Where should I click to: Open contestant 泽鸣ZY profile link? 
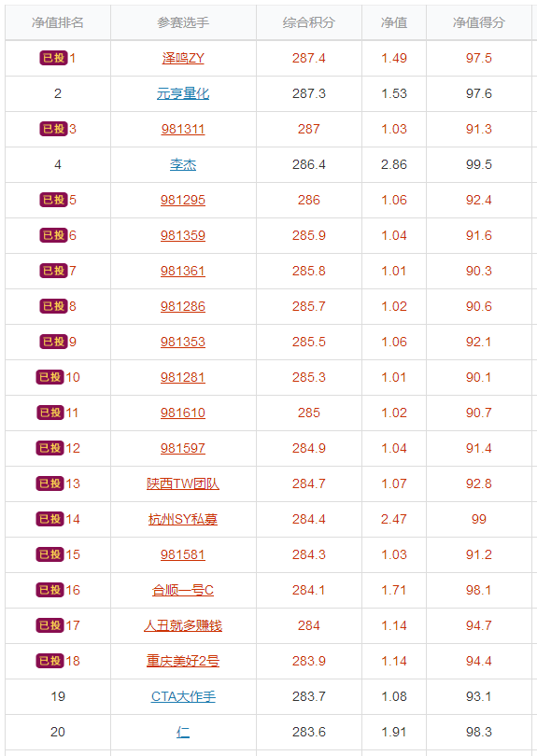pos(183,59)
